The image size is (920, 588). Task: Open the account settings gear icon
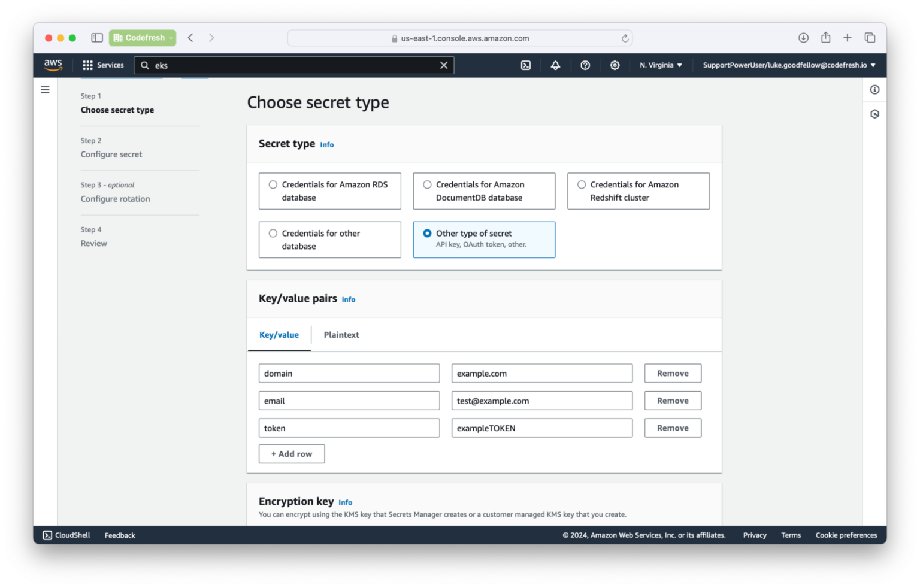(615, 65)
